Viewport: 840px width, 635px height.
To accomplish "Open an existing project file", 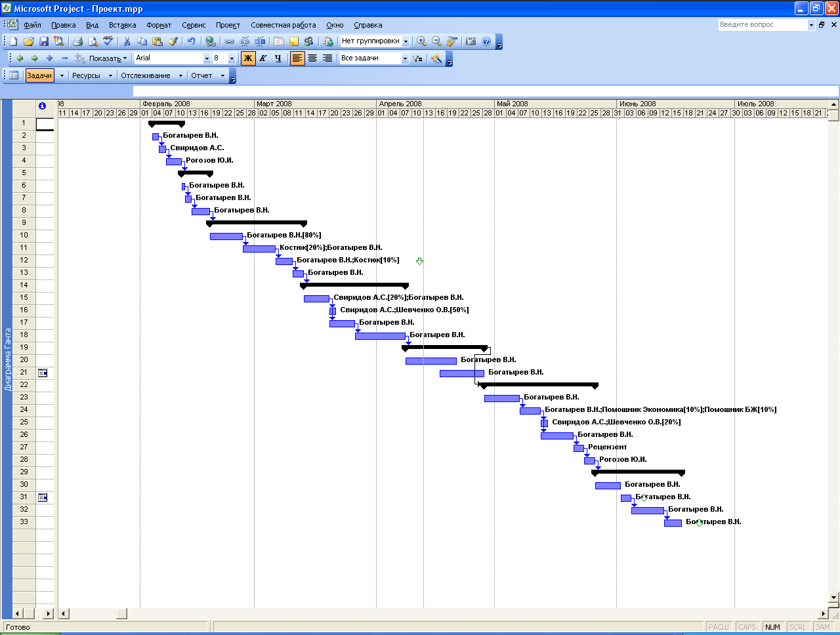I will (28, 41).
